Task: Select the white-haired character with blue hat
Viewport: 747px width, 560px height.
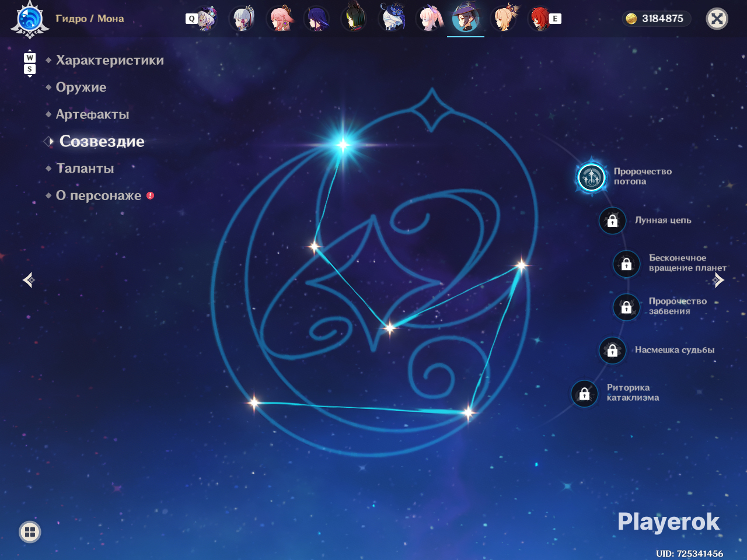Action: pos(392,17)
